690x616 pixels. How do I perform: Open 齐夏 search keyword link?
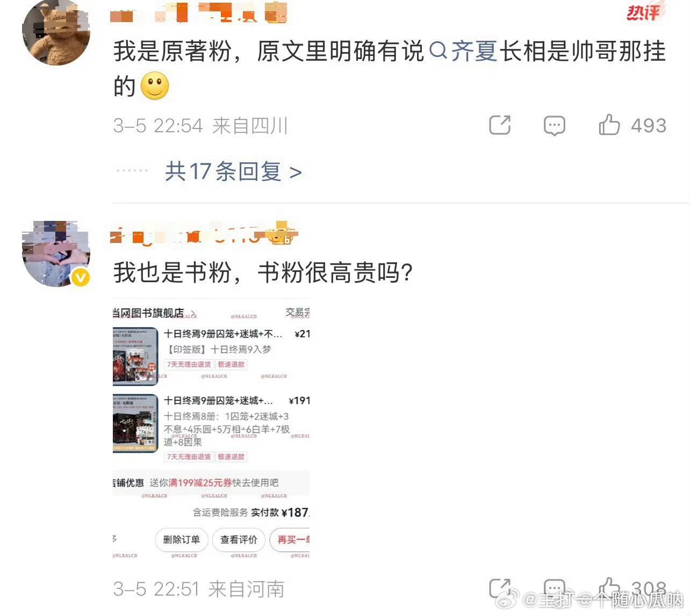pos(474,51)
